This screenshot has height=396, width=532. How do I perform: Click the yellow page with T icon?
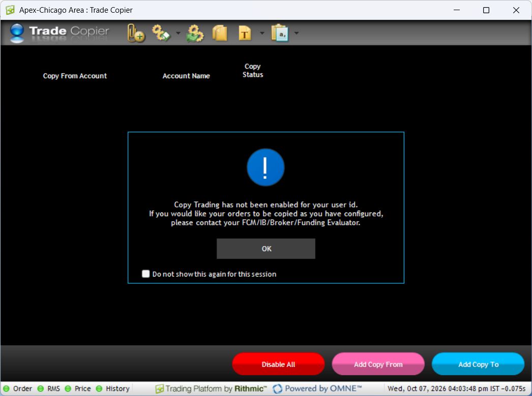(245, 33)
